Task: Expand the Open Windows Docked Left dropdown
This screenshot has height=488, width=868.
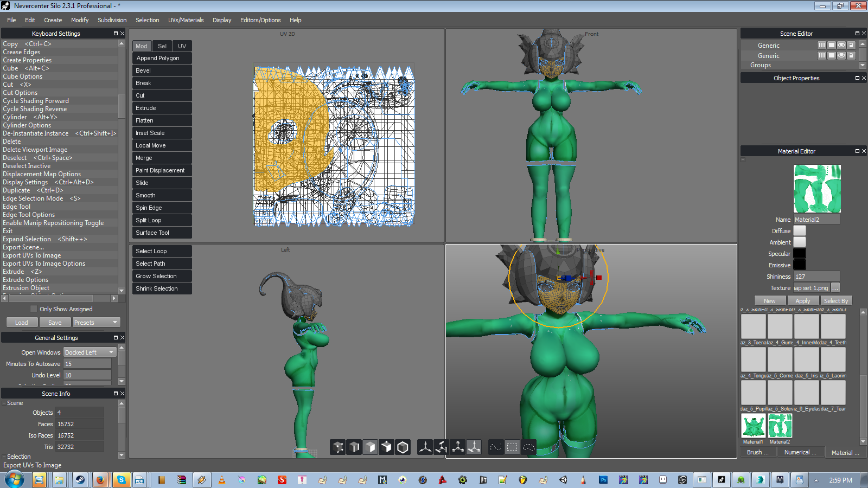Action: (90, 352)
